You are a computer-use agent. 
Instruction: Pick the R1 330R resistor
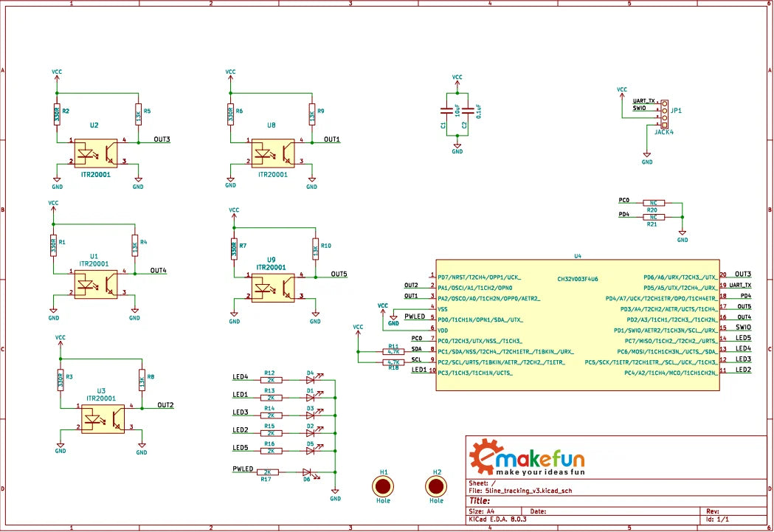pos(53,245)
